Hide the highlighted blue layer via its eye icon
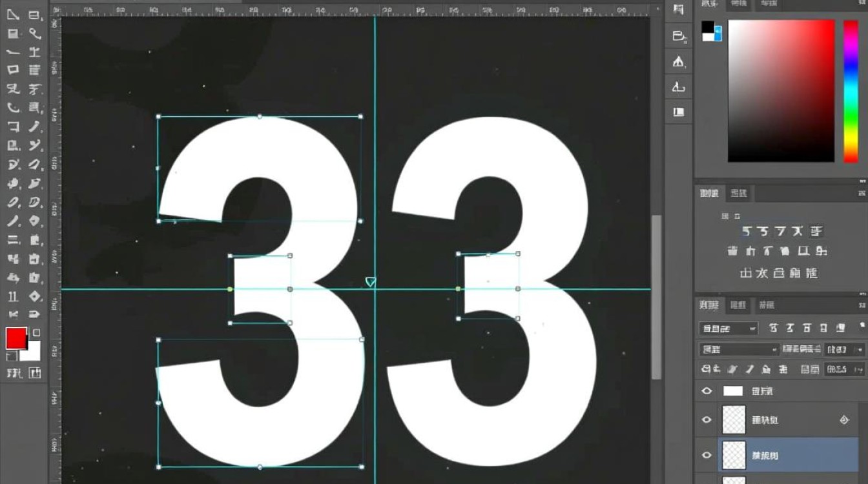This screenshot has width=868, height=484. pyautogui.click(x=707, y=455)
